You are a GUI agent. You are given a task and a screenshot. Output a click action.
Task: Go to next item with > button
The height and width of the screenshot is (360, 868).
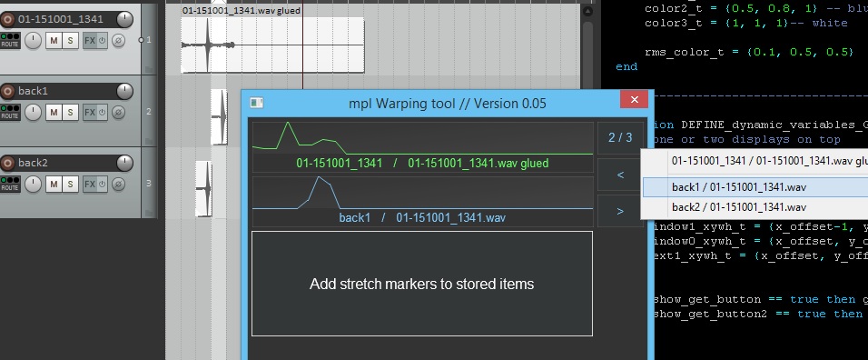620,211
